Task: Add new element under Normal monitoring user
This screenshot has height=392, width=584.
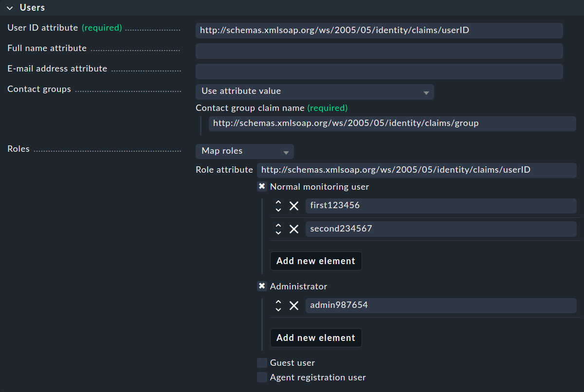Action: (316, 261)
